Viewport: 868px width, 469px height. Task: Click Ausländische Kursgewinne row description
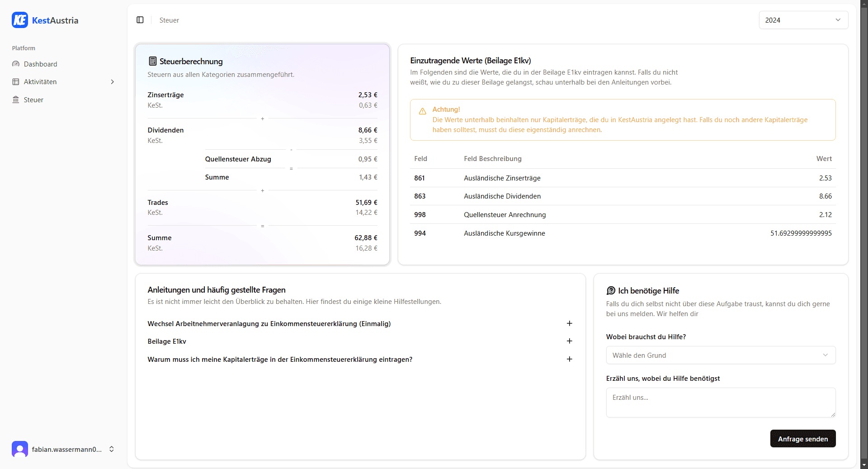[x=505, y=233]
